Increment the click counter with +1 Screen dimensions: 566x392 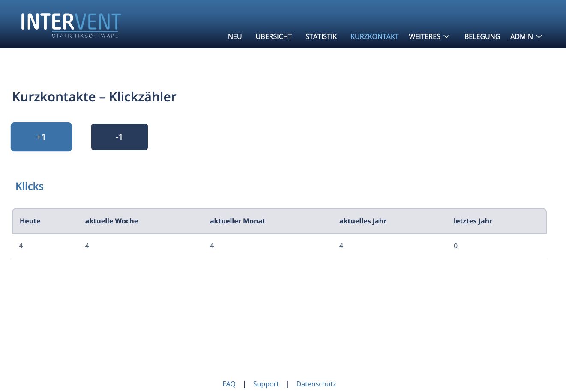41,137
